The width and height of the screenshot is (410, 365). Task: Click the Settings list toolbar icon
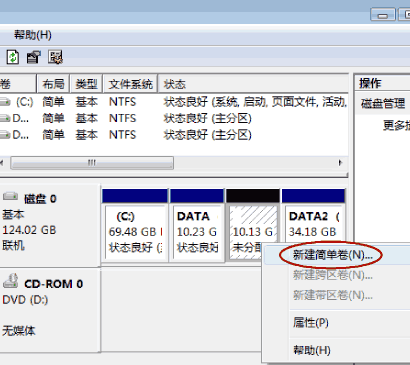[55, 57]
